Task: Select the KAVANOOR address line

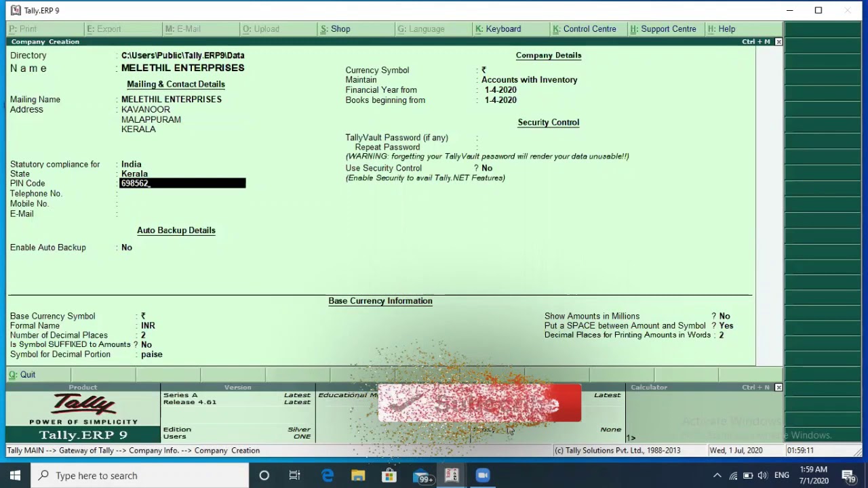Action: click(145, 110)
